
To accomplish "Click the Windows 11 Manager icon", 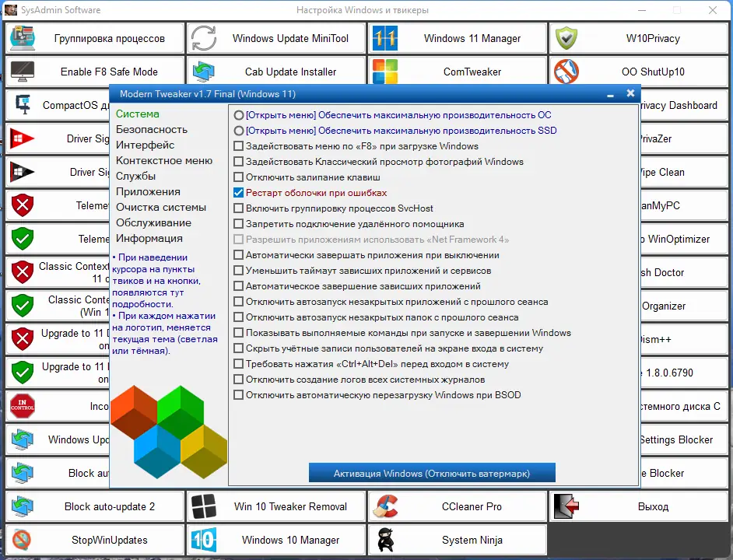I will pyautogui.click(x=385, y=38).
